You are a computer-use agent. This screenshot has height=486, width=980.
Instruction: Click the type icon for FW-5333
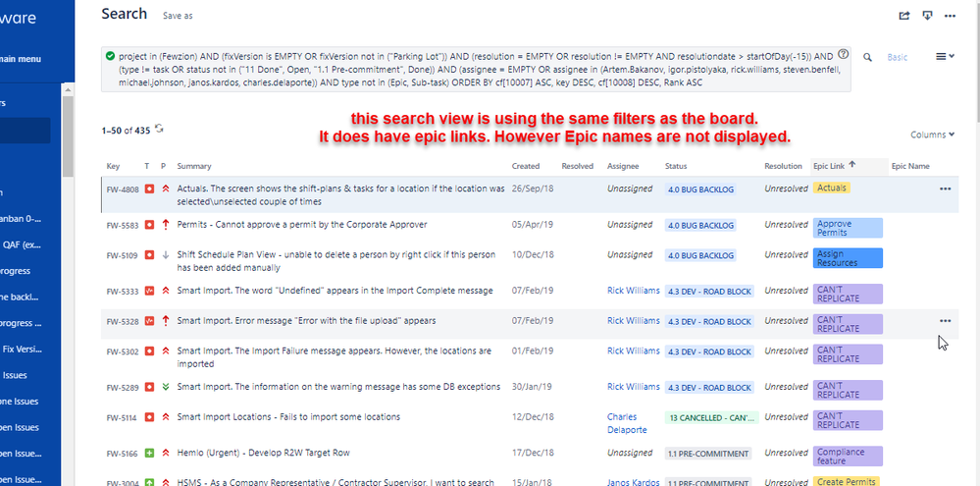click(x=149, y=291)
